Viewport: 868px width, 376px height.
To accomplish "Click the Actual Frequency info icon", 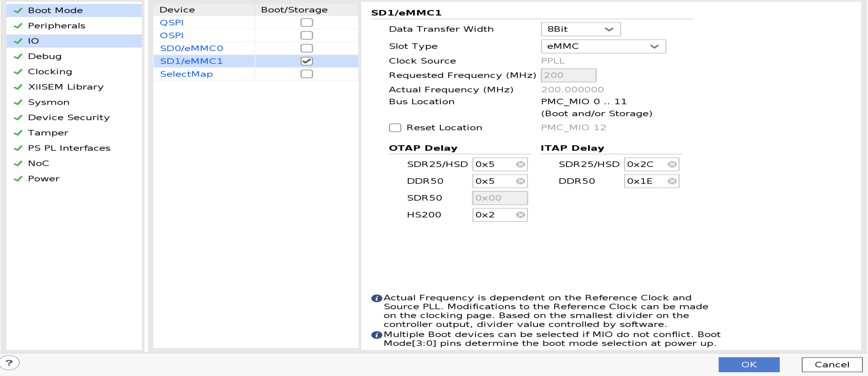I will (x=376, y=299).
